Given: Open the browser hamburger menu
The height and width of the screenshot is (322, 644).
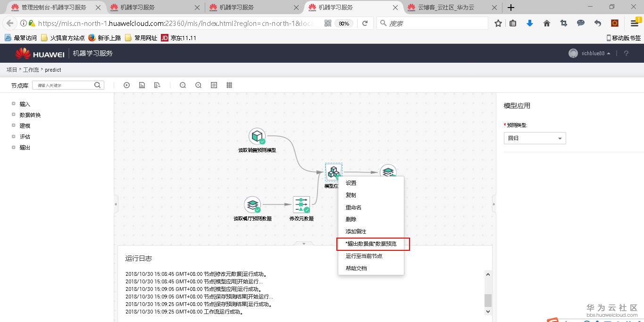Looking at the screenshot, I should click(x=635, y=23).
